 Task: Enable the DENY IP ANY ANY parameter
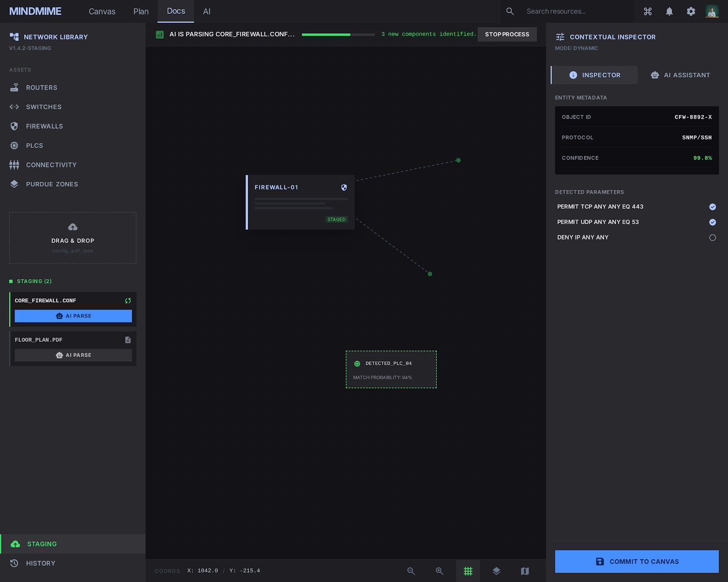712,237
